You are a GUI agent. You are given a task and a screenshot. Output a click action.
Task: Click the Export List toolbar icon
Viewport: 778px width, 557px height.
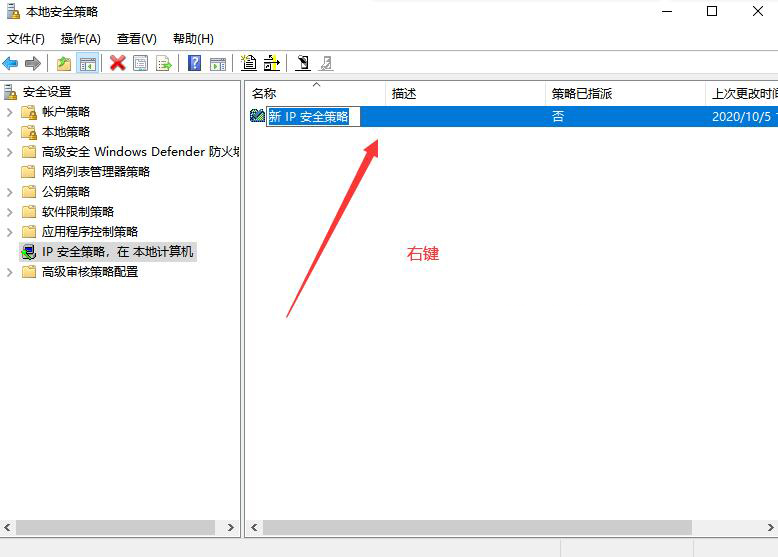point(164,63)
